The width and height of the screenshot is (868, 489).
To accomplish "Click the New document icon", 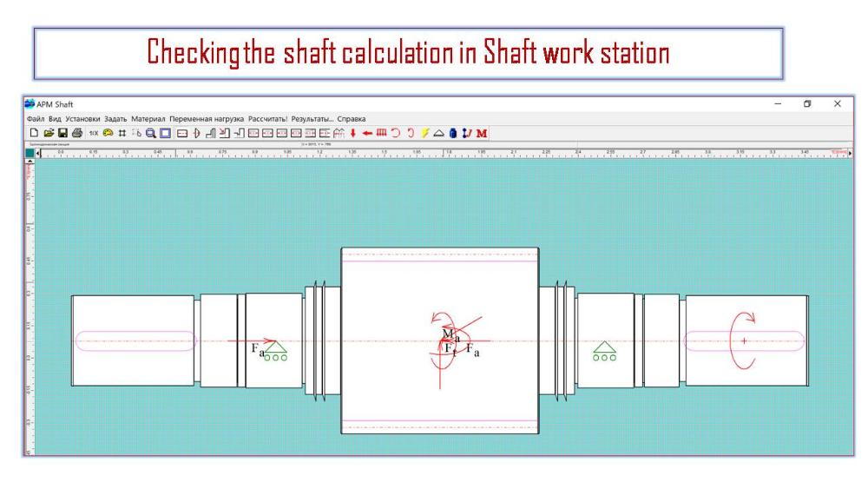I will pyautogui.click(x=34, y=133).
